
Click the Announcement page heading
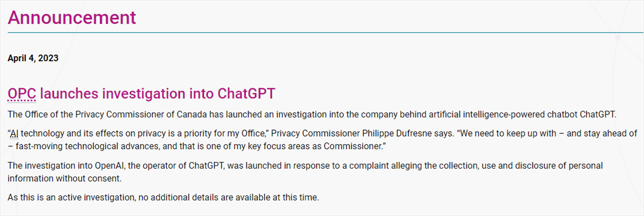click(x=72, y=17)
